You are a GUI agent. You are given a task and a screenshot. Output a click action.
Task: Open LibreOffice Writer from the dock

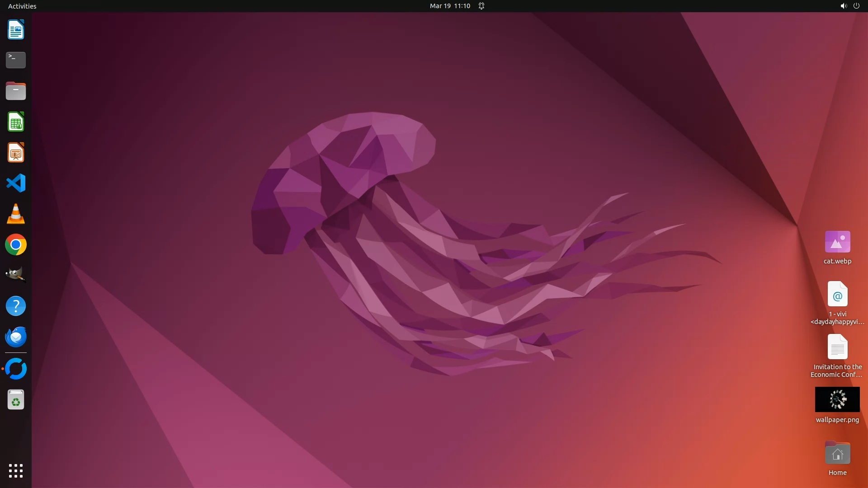coord(16,30)
